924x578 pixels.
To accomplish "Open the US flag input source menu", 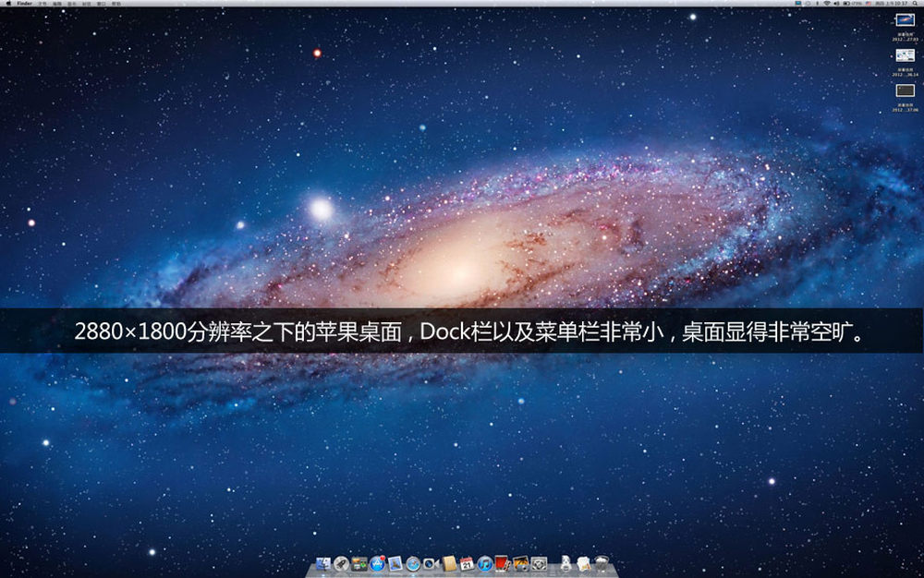I will click(x=869, y=4).
